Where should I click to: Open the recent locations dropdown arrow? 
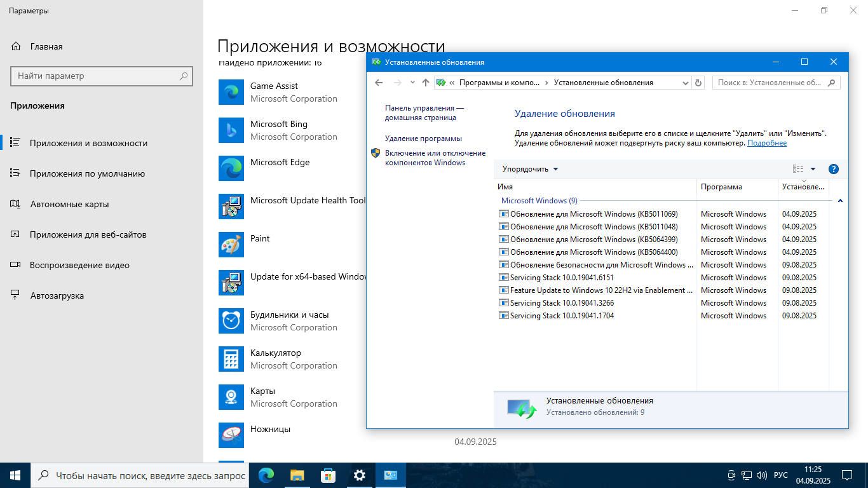(412, 83)
